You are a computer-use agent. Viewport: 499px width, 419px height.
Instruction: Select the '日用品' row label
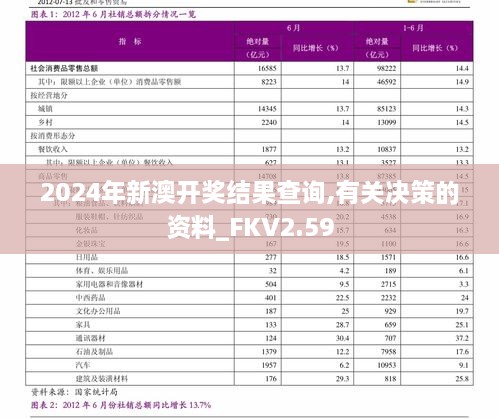[x=87, y=257]
